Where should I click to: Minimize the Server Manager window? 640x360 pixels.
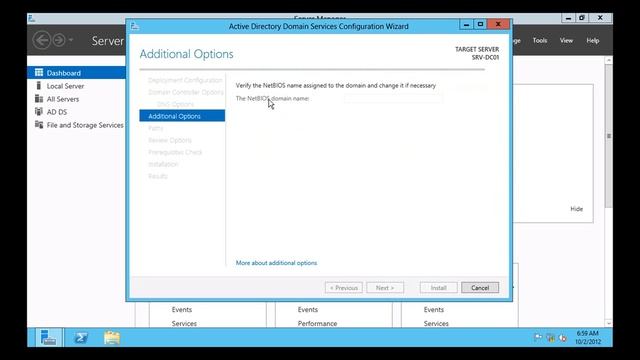tap(568, 18)
